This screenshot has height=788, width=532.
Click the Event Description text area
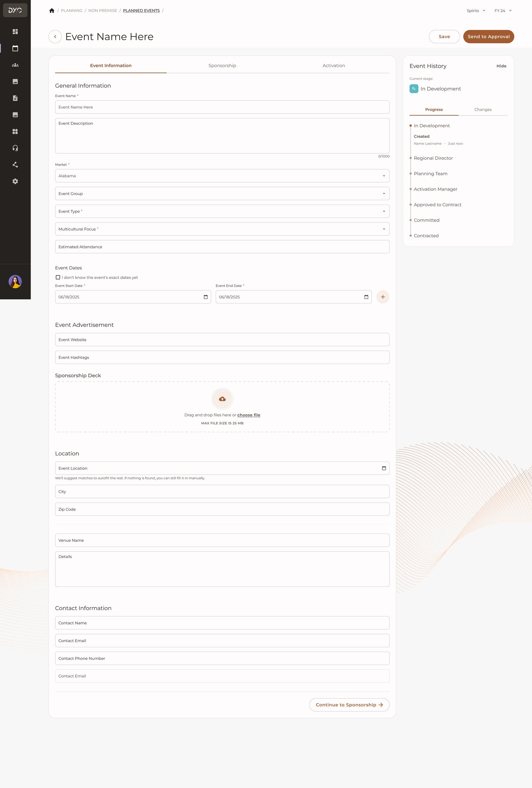(x=222, y=136)
